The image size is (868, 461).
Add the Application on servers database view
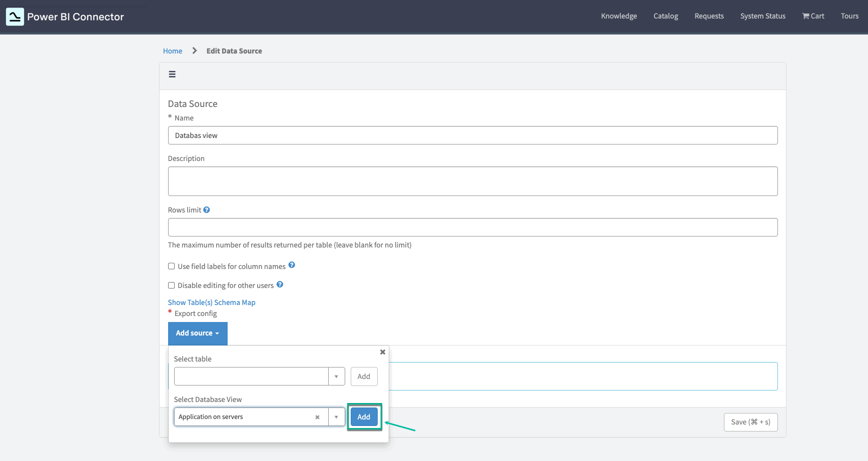(x=364, y=416)
